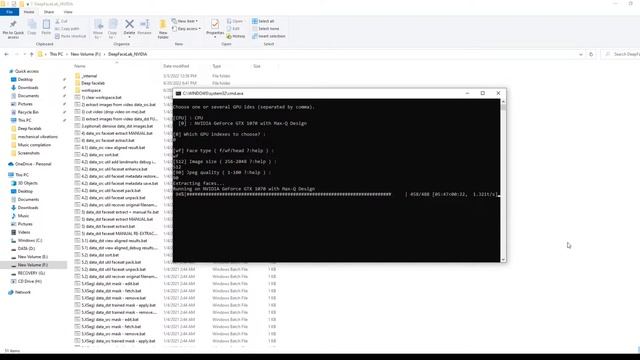Click the Delete X icon
The width and height of the screenshot is (640, 360).
pyautogui.click(x=129, y=24)
